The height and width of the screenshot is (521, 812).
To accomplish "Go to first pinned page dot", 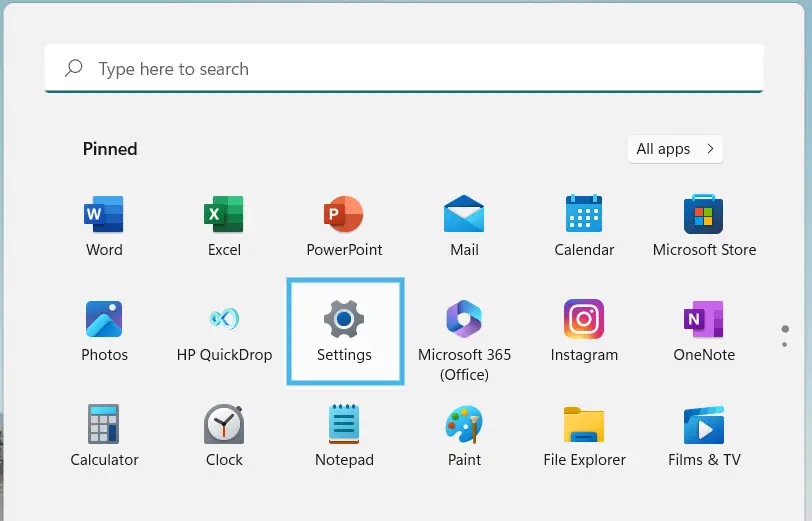I will pyautogui.click(x=785, y=329).
